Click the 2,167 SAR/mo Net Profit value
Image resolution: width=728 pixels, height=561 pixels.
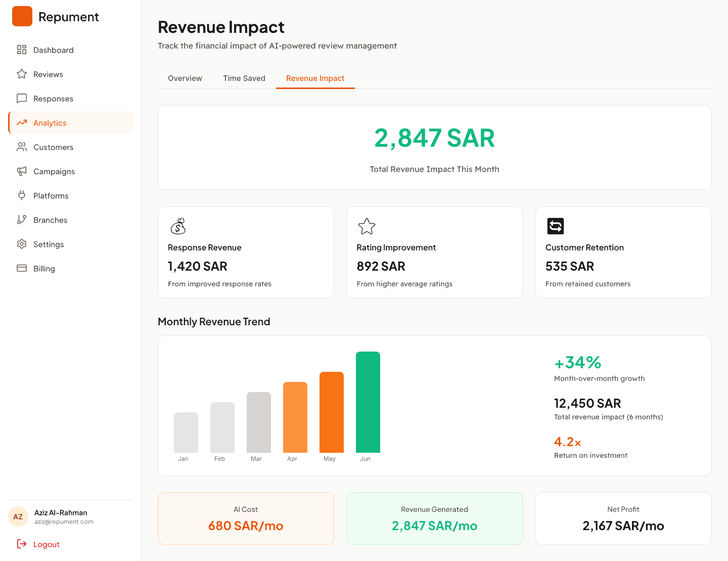click(x=623, y=526)
